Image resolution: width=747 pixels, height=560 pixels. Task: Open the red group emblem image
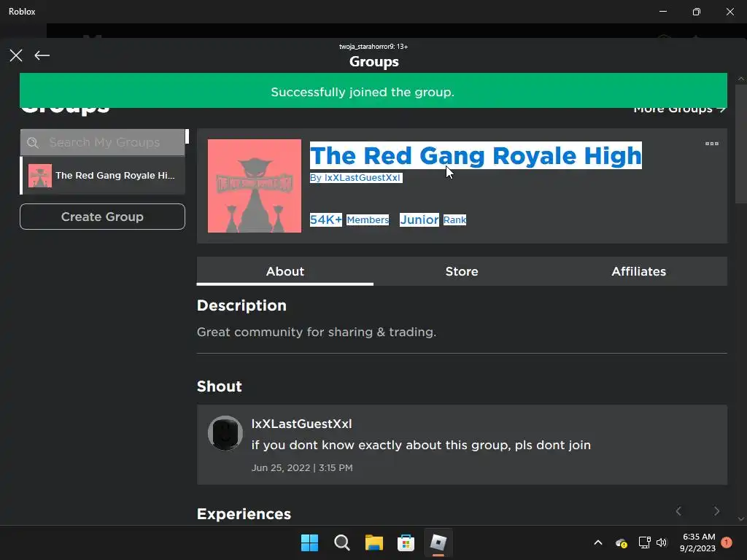[x=255, y=186]
